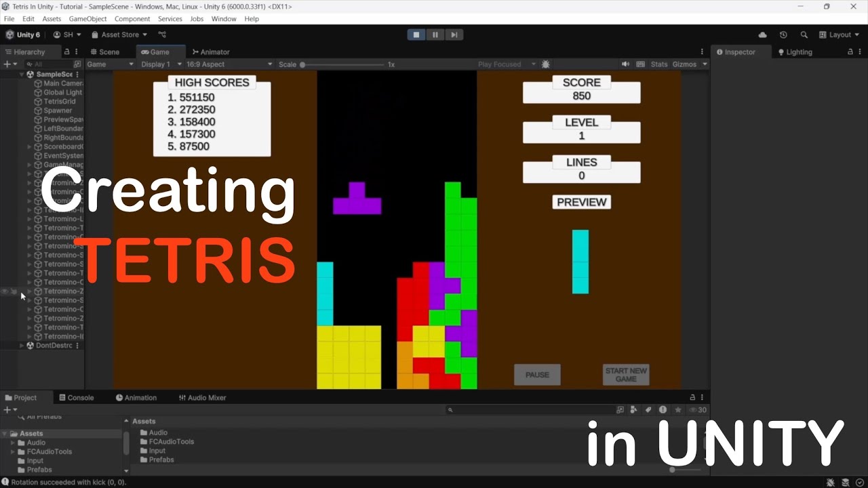Image resolution: width=868 pixels, height=488 pixels.
Task: Click the global Search magnifier icon
Action: [804, 35]
